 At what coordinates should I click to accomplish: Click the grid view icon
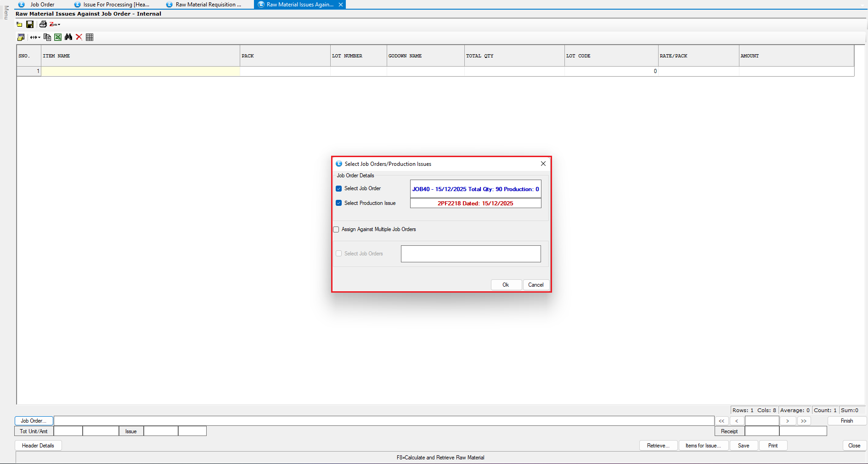pos(90,37)
